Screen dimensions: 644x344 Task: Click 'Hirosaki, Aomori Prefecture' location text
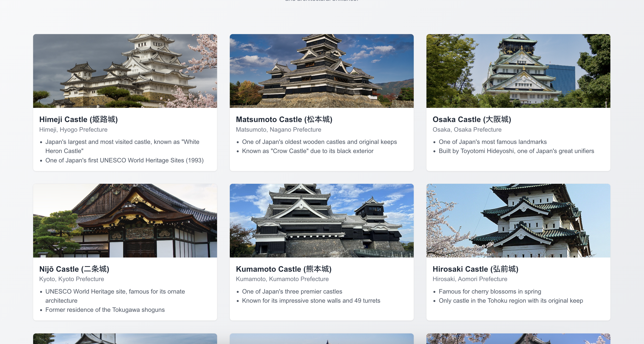click(x=470, y=279)
